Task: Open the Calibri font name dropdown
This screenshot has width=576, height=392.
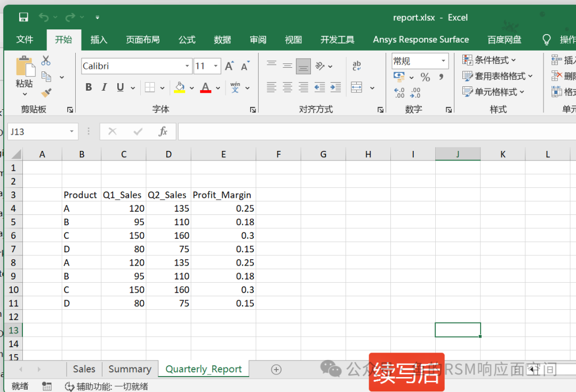Action: pos(187,66)
